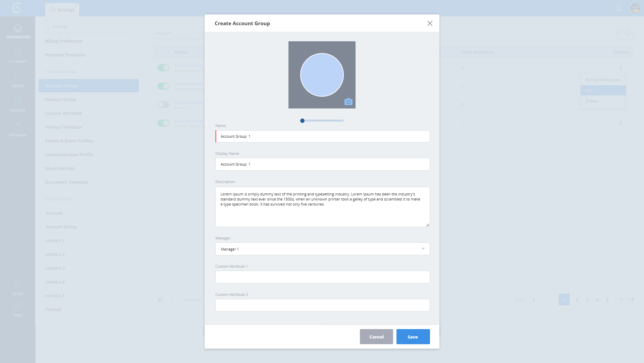Disable the fourth account group toggle
This screenshot has width=644, height=363.
(x=163, y=123)
